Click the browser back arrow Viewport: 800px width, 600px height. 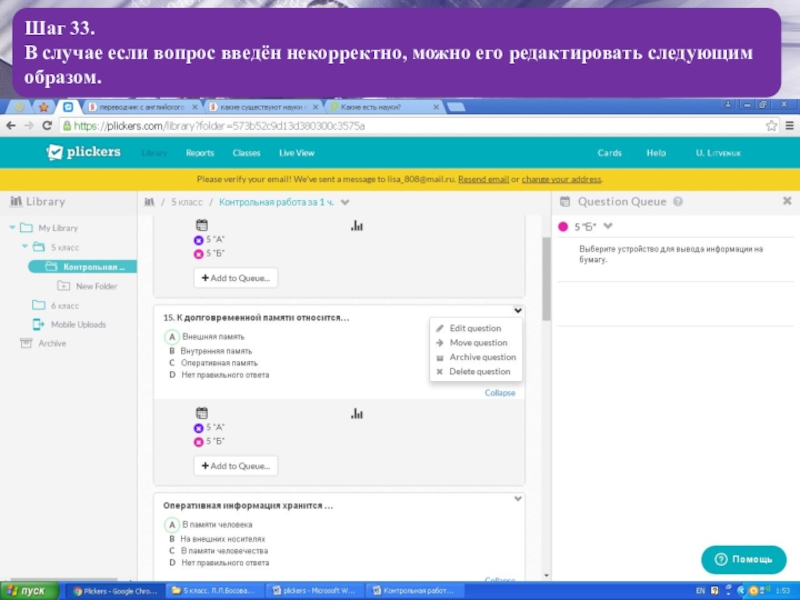pyautogui.click(x=11, y=126)
